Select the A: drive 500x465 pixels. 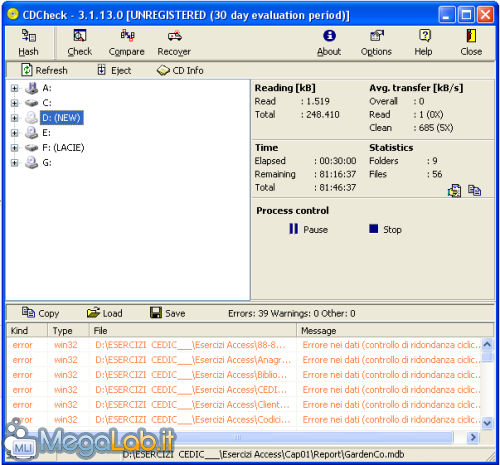point(47,88)
